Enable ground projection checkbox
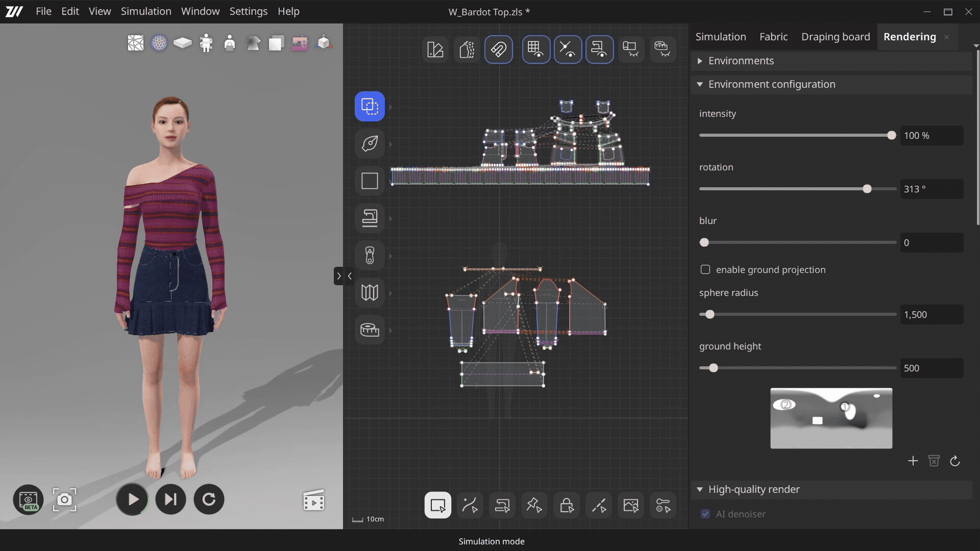 pyautogui.click(x=705, y=270)
